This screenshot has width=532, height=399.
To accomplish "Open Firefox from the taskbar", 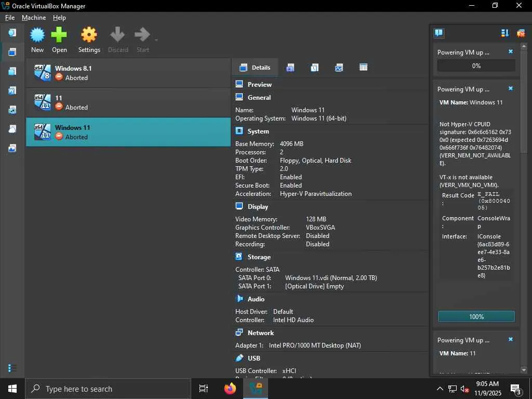I will 230,389.
